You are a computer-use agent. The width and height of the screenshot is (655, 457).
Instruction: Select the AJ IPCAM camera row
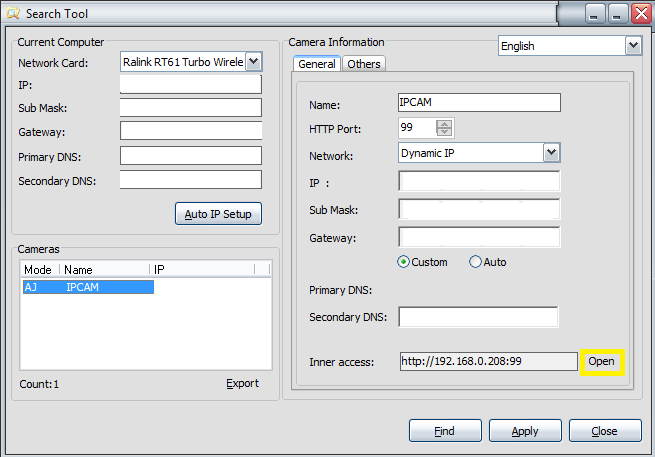[x=88, y=287]
